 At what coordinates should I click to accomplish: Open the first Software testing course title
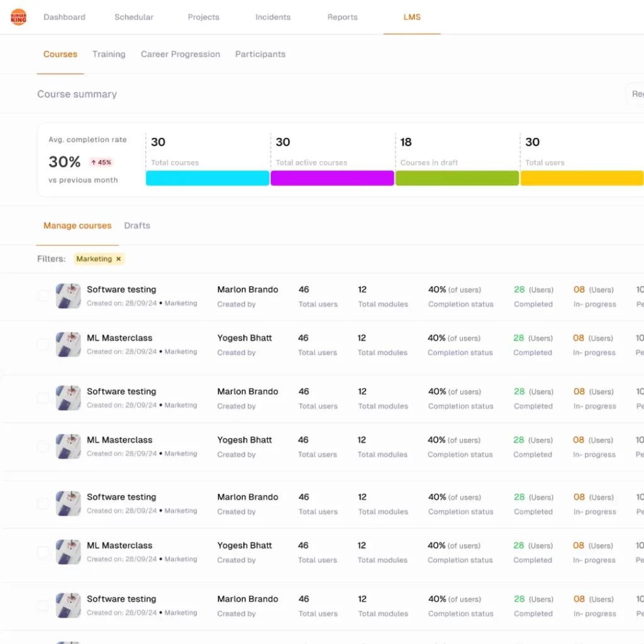121,289
